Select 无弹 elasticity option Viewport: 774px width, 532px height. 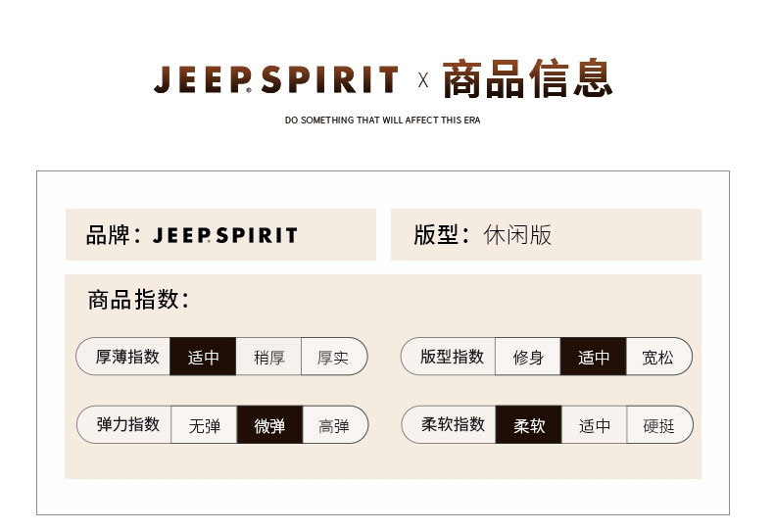(x=204, y=424)
